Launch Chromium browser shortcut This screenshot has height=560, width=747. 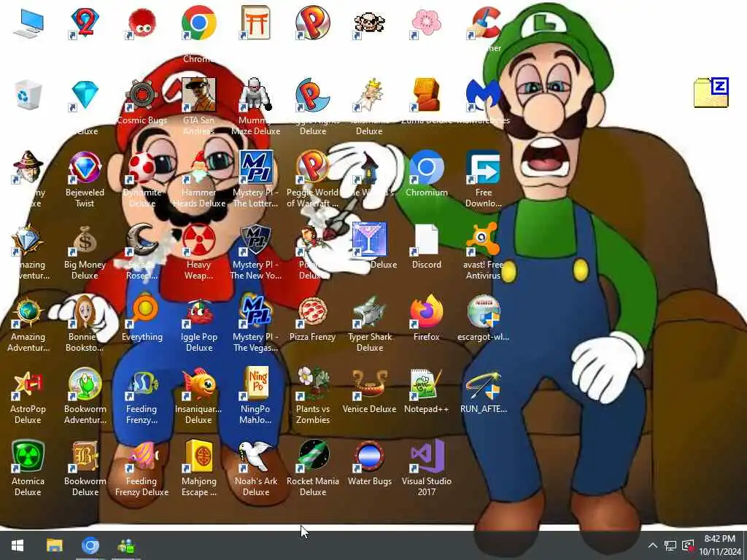426,168
